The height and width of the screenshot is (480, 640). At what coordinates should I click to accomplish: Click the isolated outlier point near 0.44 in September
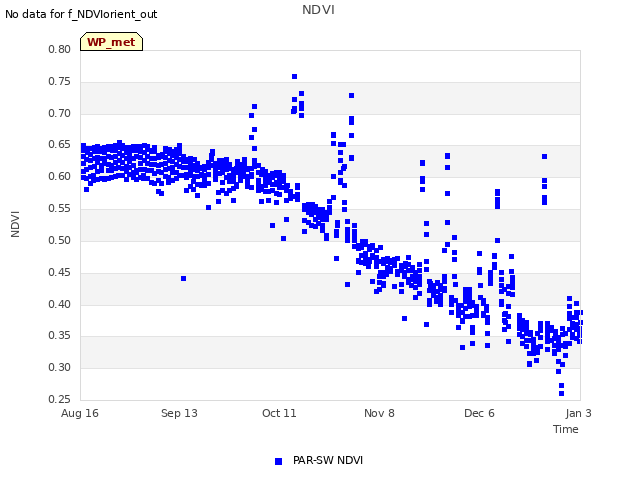coord(183,278)
